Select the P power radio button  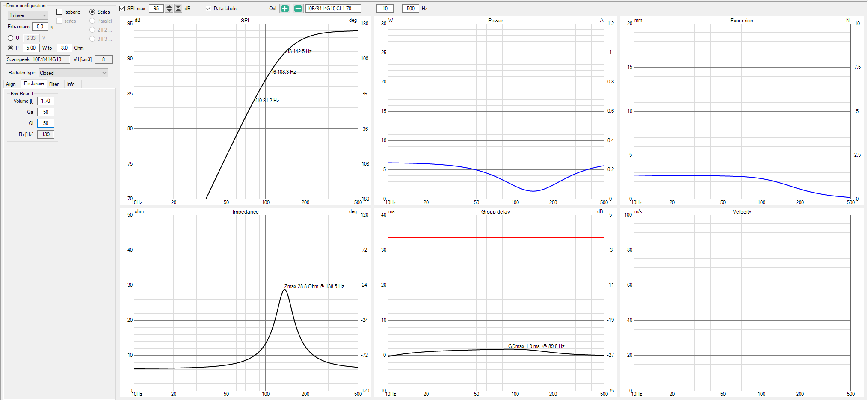[x=11, y=48]
